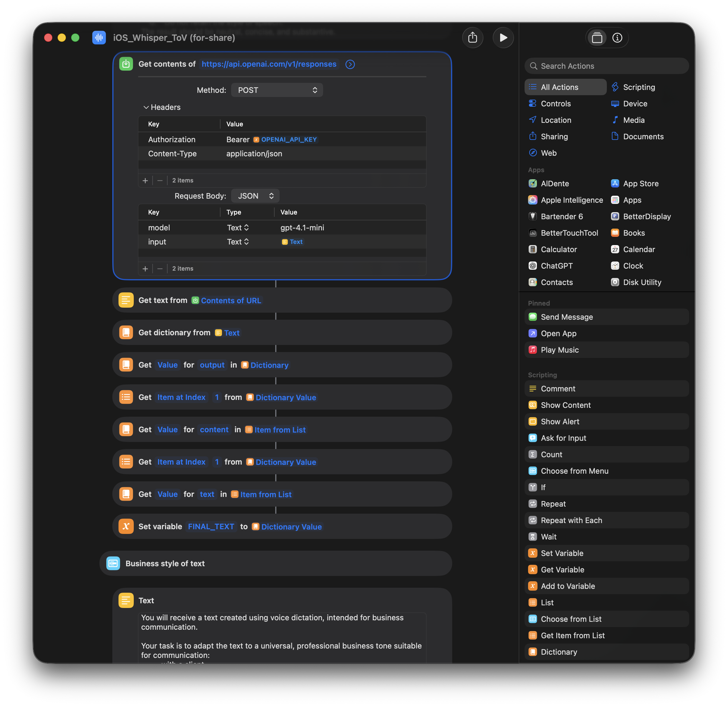728x707 pixels.
Task: Add the Get Item from List action
Action: click(607, 635)
